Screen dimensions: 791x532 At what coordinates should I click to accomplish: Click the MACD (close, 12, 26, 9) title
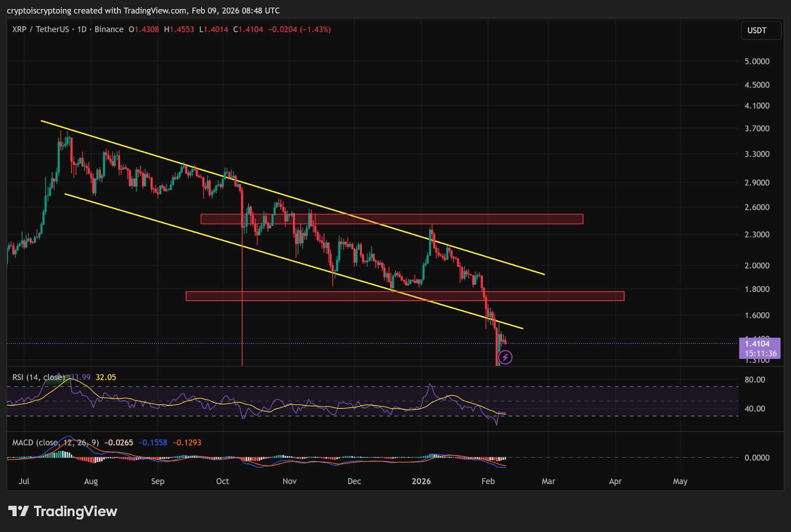(x=55, y=443)
